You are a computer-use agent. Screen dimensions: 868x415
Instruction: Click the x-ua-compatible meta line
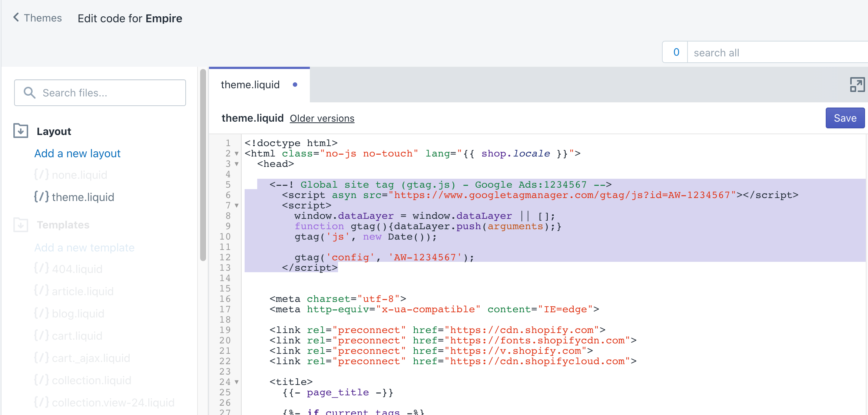tap(434, 309)
